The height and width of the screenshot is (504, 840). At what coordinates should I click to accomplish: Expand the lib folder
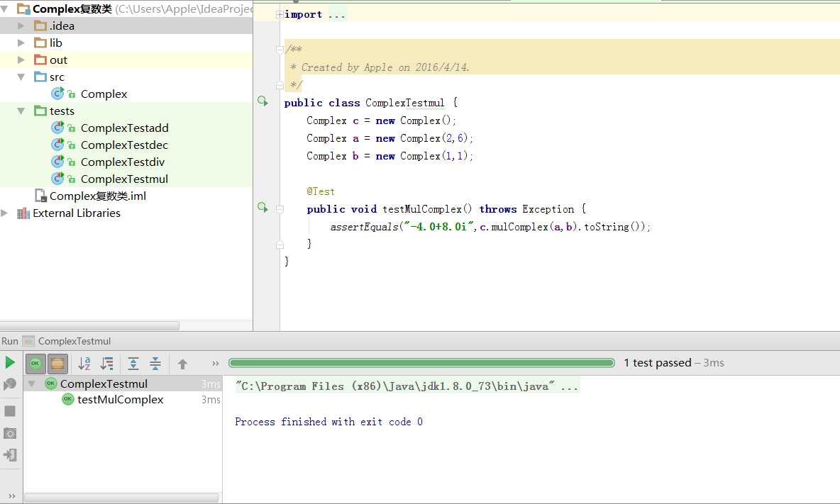[21, 43]
